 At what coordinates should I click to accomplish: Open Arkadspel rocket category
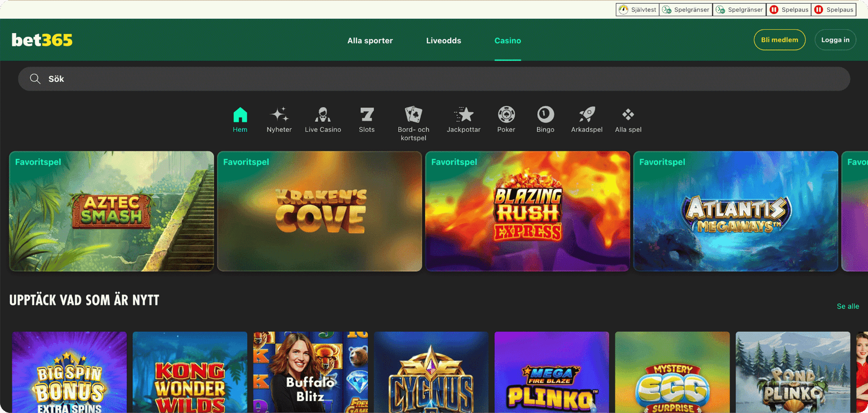[587, 119]
